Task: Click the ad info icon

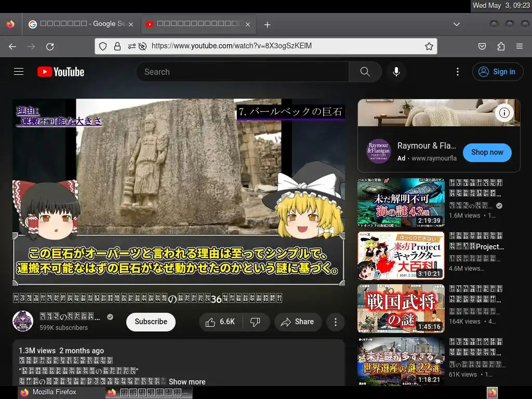Action: click(x=504, y=113)
